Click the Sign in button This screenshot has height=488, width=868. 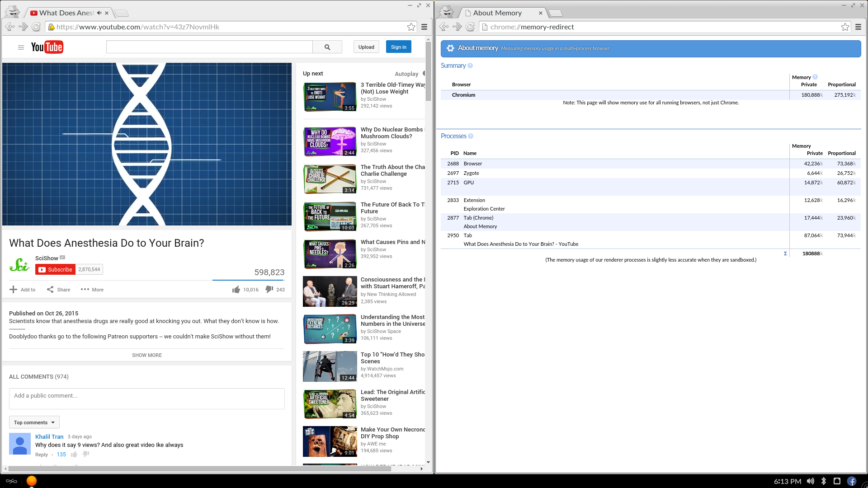[399, 47]
